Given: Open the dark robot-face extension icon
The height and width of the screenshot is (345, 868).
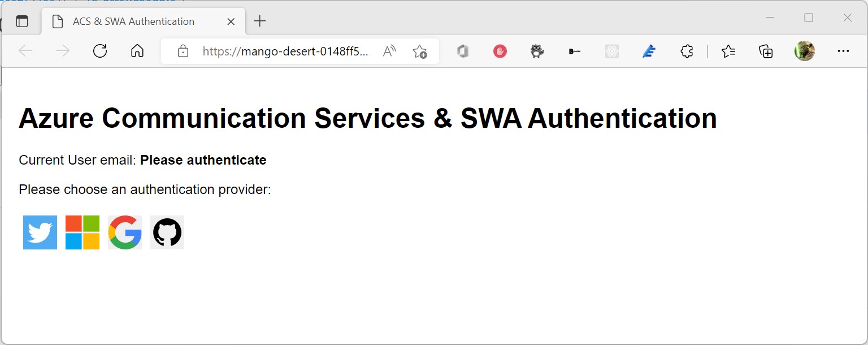Looking at the screenshot, I should pos(537,51).
